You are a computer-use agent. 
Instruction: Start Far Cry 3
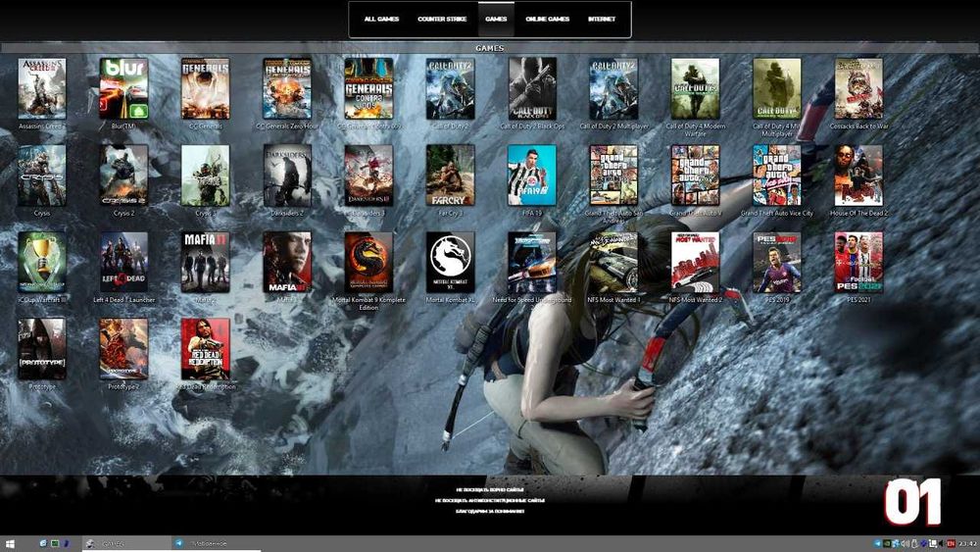pos(451,176)
